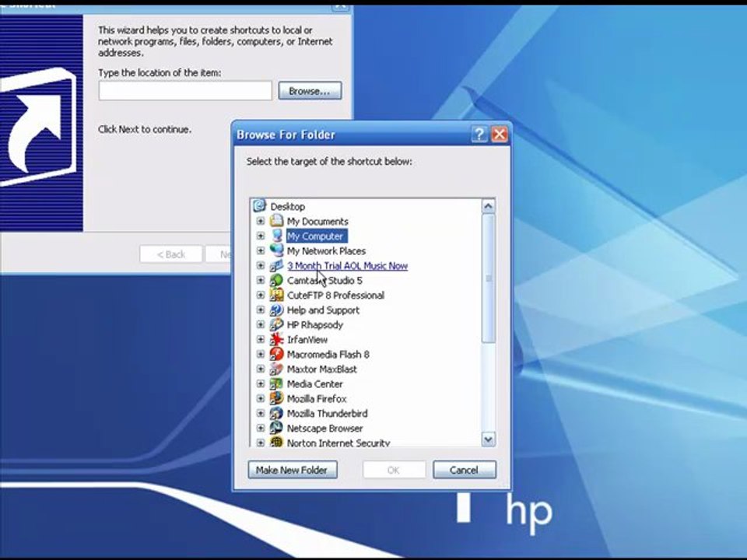Click the Make New Folder button
Image resolution: width=747 pixels, height=560 pixels.
[x=293, y=470]
